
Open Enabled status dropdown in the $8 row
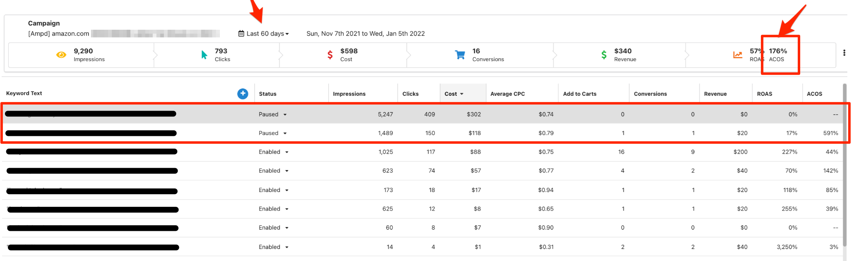[274, 209]
